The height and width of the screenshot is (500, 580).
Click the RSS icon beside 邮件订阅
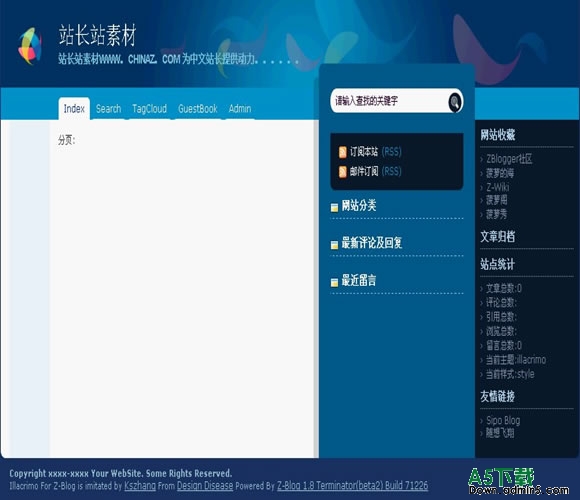click(343, 172)
